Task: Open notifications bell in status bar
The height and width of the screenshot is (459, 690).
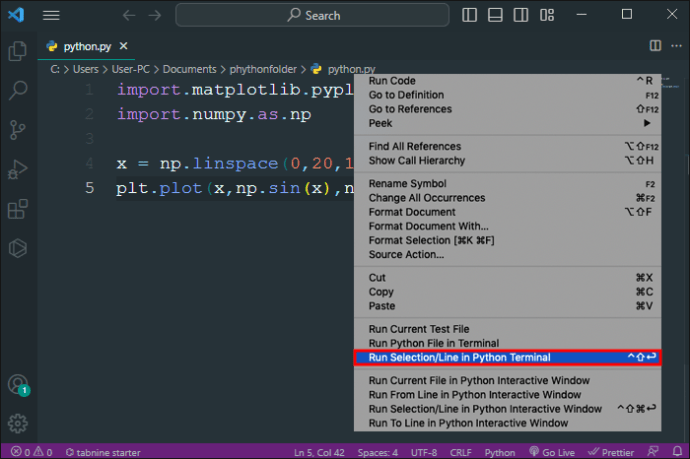Action: click(x=677, y=452)
